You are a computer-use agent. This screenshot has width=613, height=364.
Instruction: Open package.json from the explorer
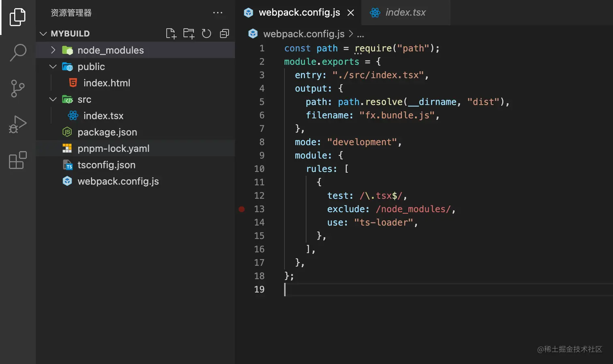click(x=135, y=132)
